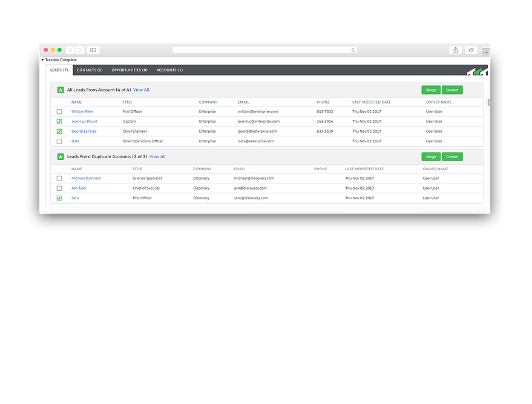Open the Accounts (1) tab

pyautogui.click(x=169, y=70)
